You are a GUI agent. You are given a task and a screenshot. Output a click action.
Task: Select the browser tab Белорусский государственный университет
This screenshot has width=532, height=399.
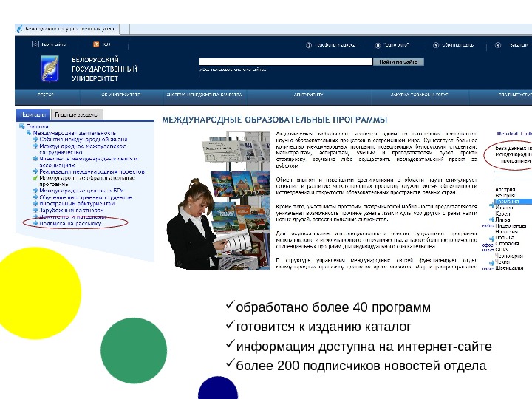66,29
